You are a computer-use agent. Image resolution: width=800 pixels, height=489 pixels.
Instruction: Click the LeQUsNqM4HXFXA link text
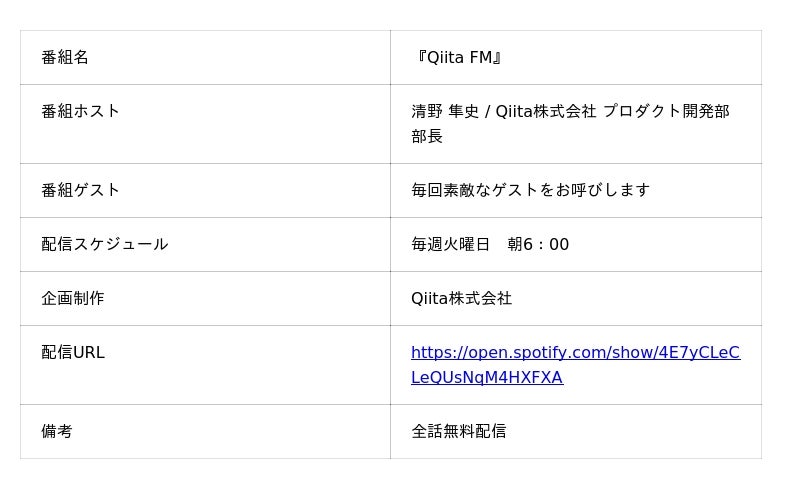[486, 377]
